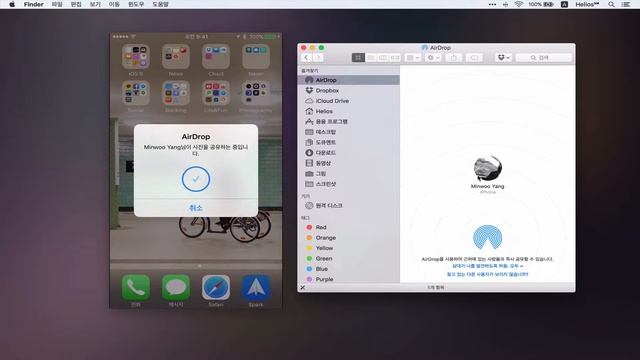Open the discoverability setting link
640x360 pixels.
coord(487,266)
